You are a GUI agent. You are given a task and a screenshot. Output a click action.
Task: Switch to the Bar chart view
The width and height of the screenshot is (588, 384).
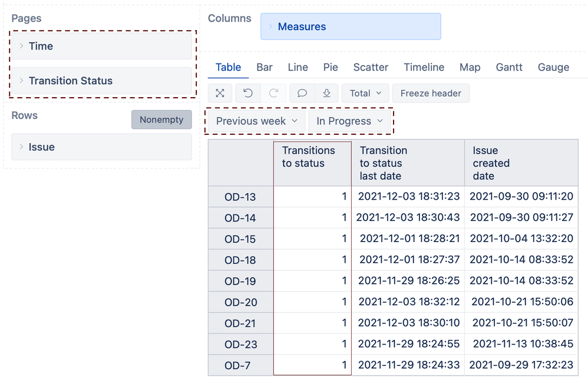click(264, 67)
